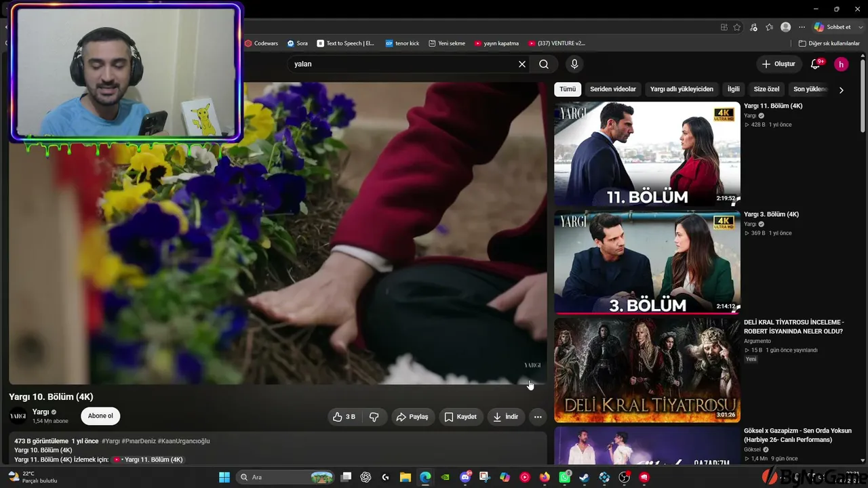This screenshot has height=488, width=868.
Task: Select the Son yüklenen filter chip
Action: click(810, 89)
